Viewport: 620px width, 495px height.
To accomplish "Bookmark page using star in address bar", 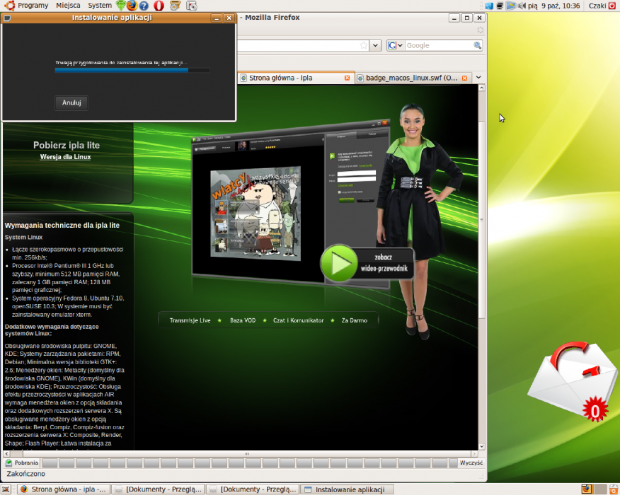I will 363,45.
